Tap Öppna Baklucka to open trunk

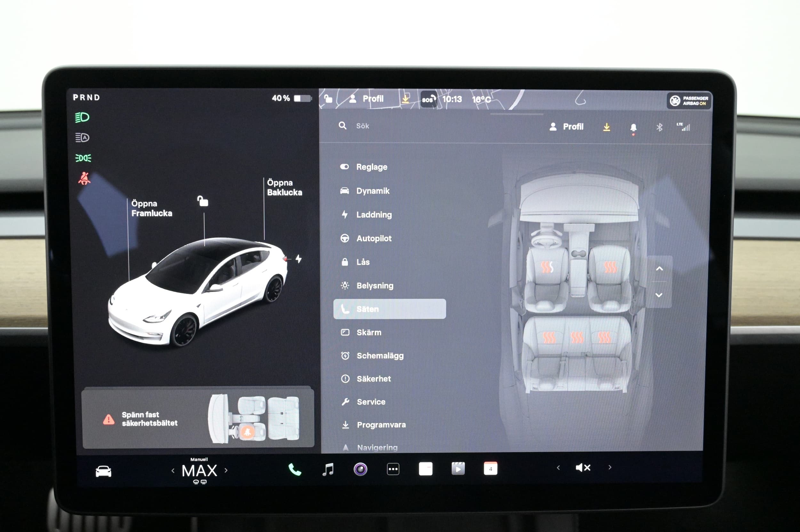tap(284, 187)
